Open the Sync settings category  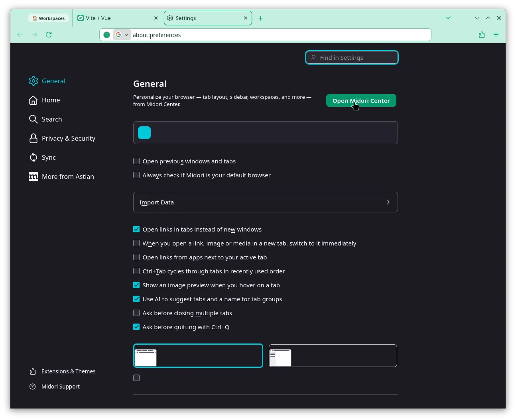42,157
